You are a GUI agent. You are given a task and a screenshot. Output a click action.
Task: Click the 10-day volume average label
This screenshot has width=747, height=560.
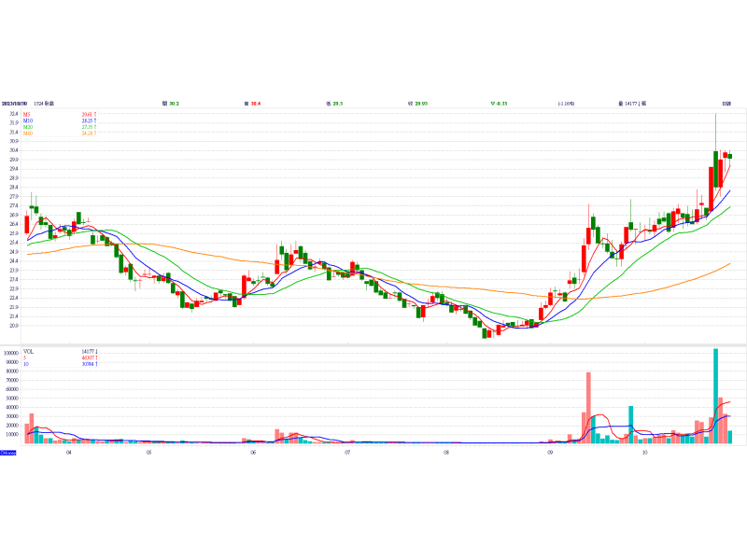(26, 364)
